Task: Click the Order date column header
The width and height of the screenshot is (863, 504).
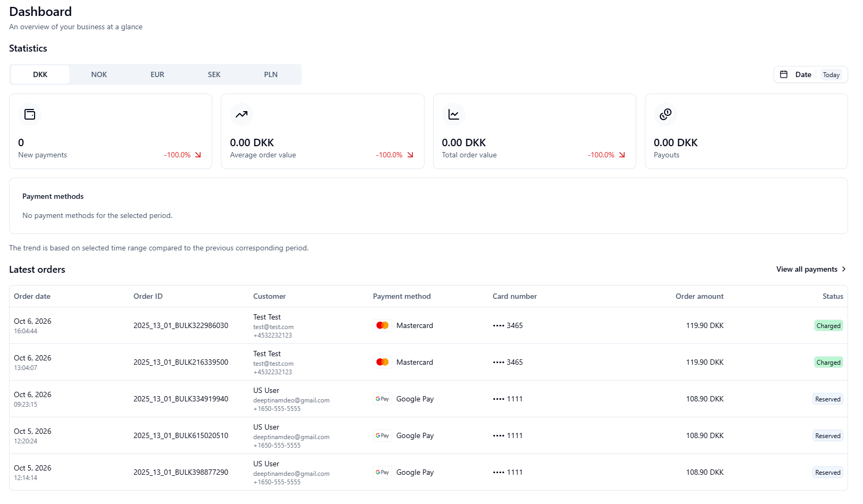Action: (x=32, y=296)
